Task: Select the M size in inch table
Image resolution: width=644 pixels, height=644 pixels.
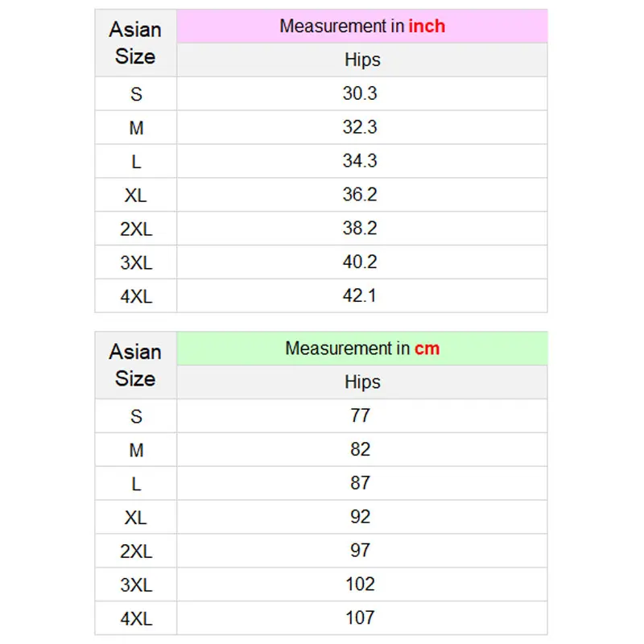Action: [136, 128]
